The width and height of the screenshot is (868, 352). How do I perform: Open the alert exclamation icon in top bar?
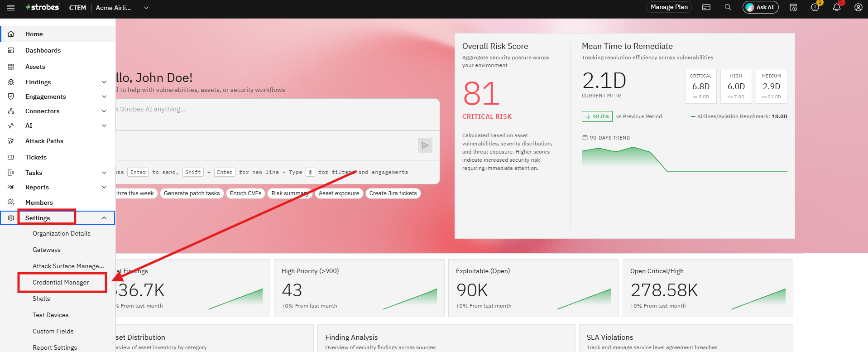tap(815, 8)
